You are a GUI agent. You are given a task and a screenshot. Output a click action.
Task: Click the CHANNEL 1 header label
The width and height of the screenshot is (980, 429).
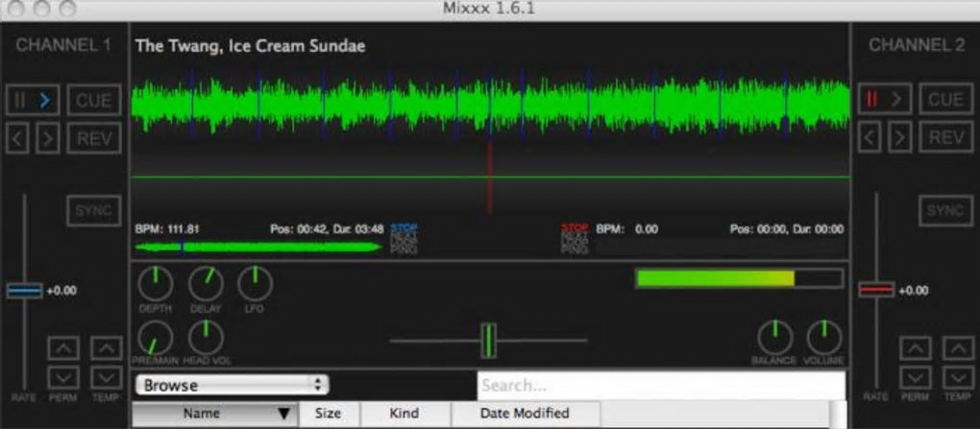pyautogui.click(x=63, y=45)
